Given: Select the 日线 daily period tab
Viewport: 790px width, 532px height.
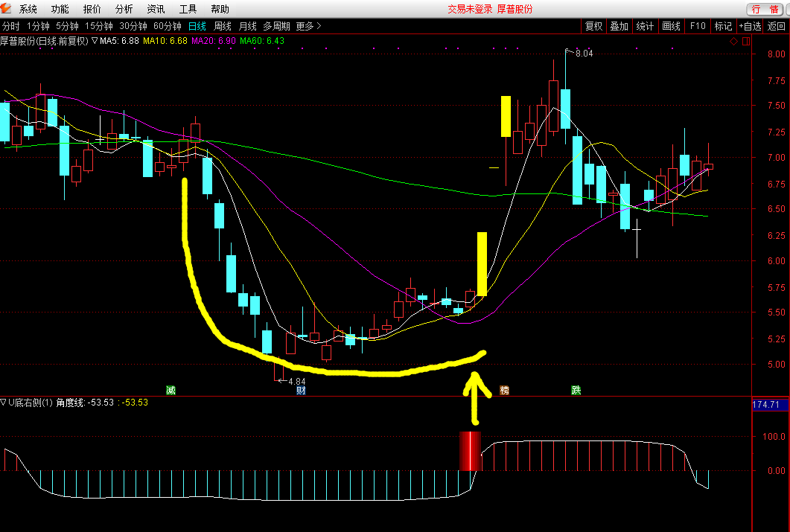Looking at the screenshot, I should tap(197, 26).
